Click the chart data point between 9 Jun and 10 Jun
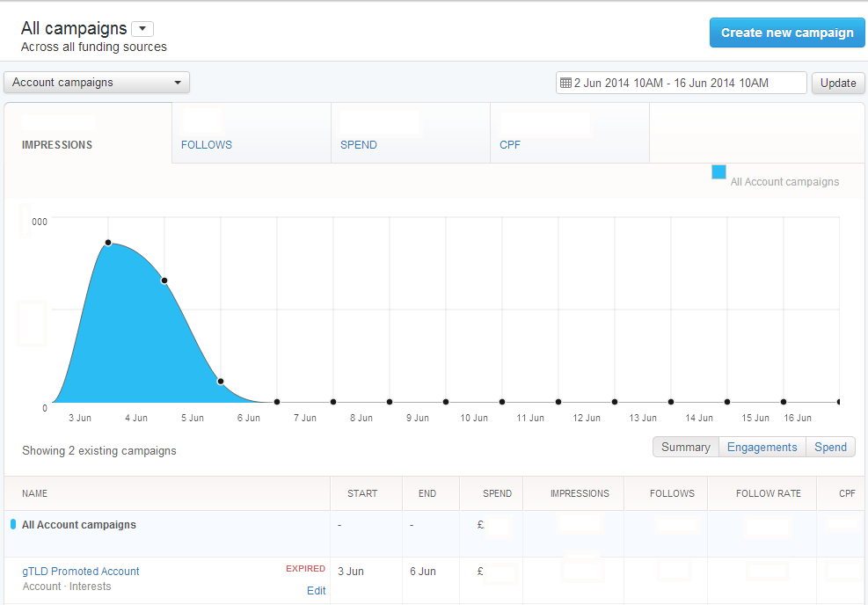Image resolution: width=868 pixels, height=605 pixels. click(446, 402)
